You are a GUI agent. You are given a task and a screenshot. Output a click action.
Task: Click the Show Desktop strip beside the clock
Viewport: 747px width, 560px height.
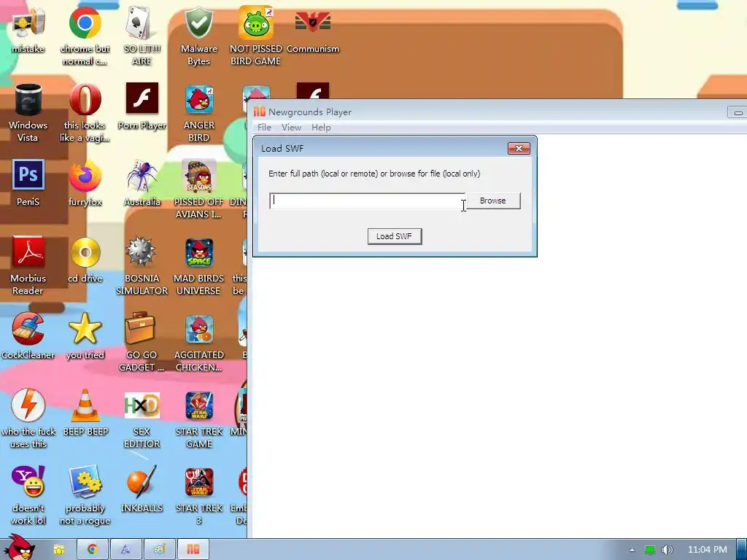point(742,550)
